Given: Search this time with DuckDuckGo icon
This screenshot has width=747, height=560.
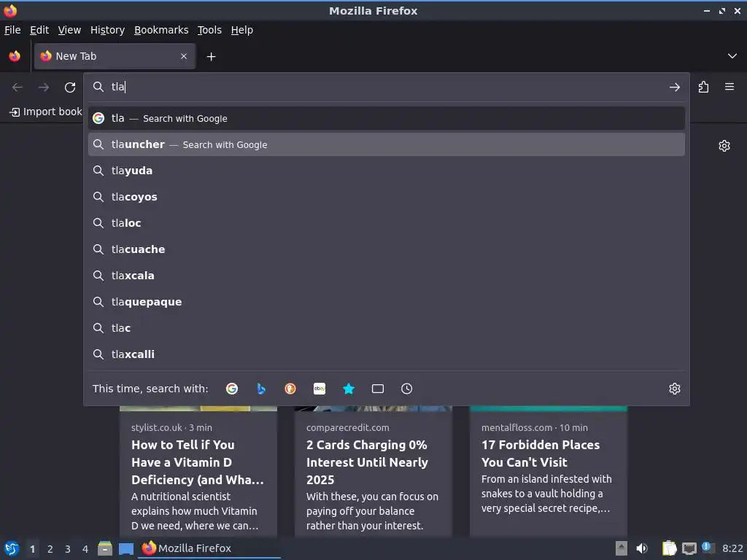Looking at the screenshot, I should (x=290, y=389).
